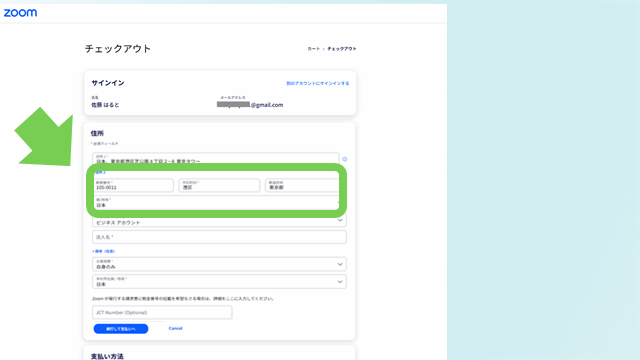This screenshot has width=640, height=360.
Task: Click the postal code field 105-0011
Action: (133, 185)
